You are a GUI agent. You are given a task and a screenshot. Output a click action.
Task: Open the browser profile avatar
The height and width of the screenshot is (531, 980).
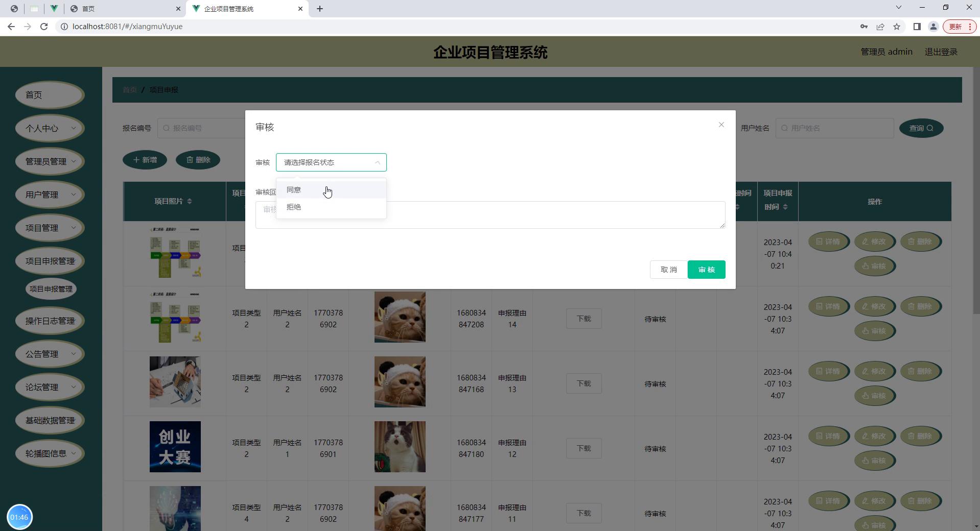(934, 27)
